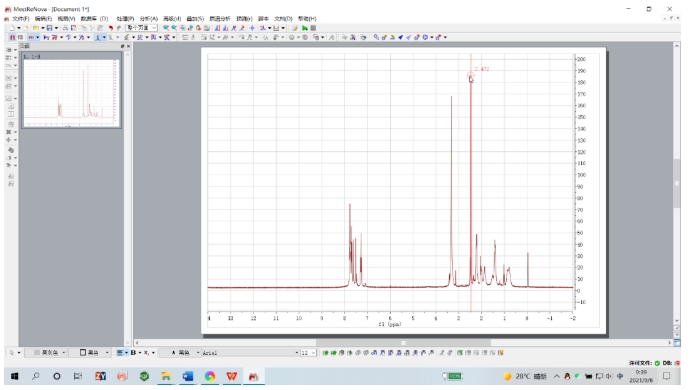Screen dimensions: 693x390
Task: Click the undo arrow icon in toolbar
Action: 111,28
